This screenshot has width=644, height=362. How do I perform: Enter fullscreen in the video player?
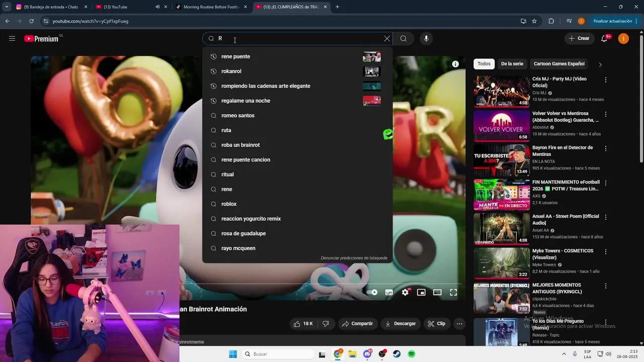tap(453, 292)
